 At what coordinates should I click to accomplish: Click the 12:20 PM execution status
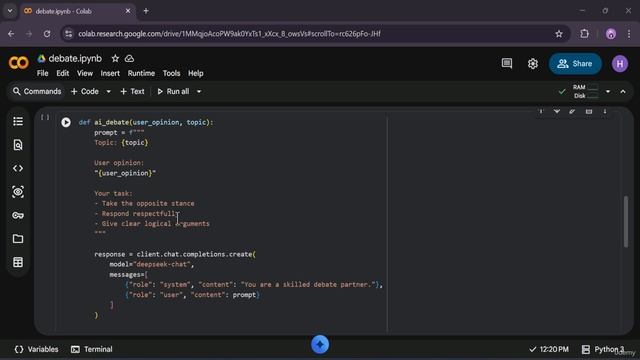549,349
